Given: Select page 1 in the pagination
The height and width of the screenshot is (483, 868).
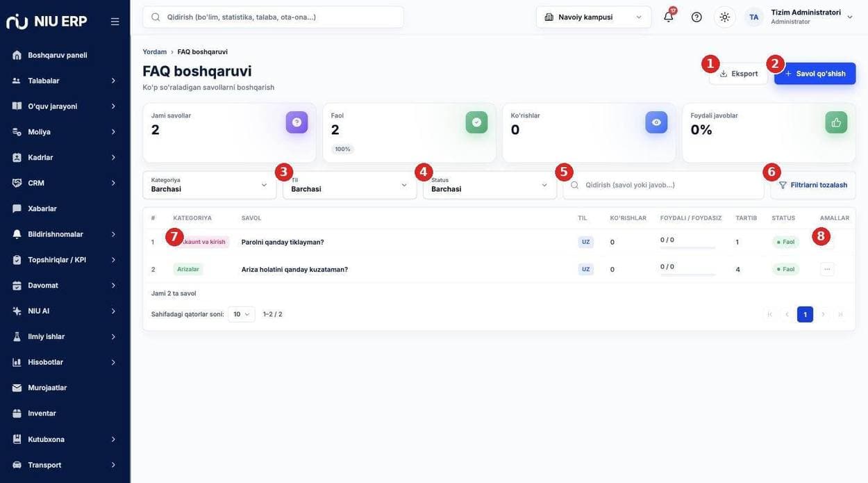Looking at the screenshot, I should coord(805,315).
